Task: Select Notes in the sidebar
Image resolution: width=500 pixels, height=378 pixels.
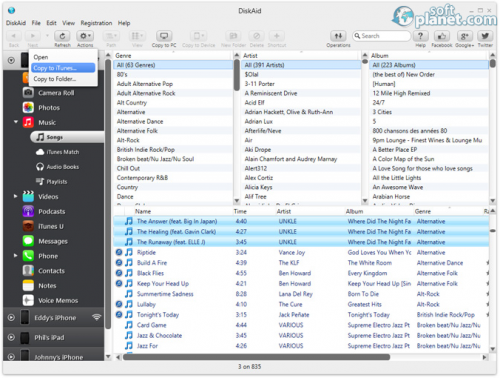Action: [x=47, y=286]
